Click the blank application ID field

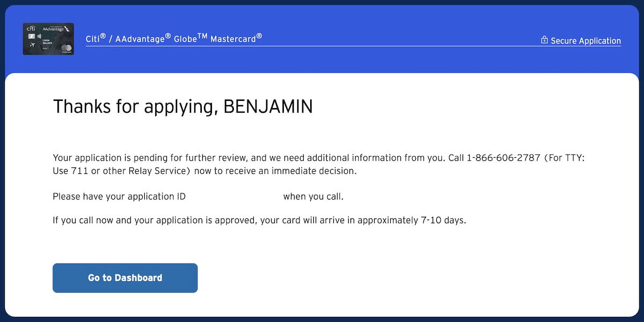(234, 196)
